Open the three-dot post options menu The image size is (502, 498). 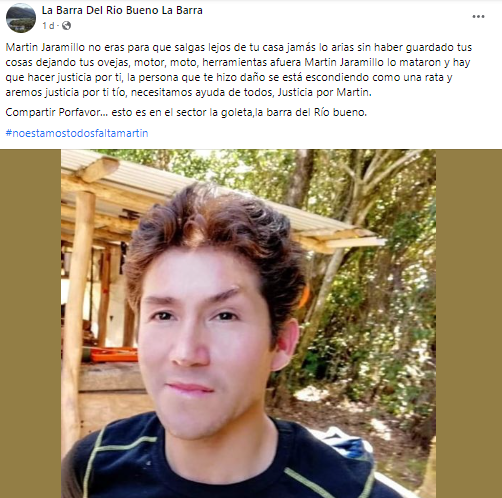478,17
